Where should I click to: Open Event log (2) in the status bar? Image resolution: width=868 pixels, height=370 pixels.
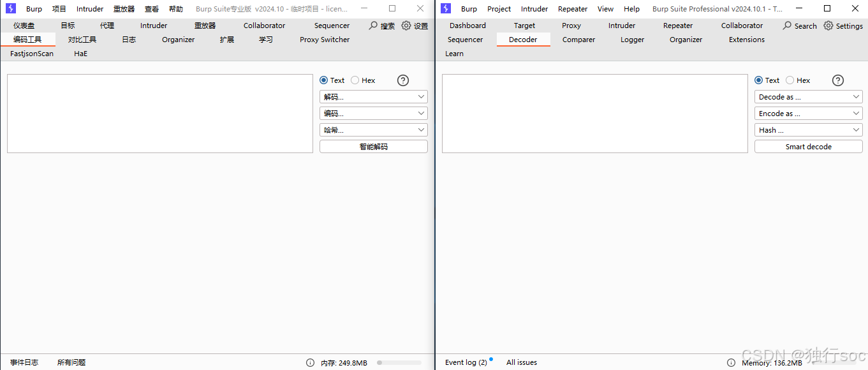click(466, 362)
